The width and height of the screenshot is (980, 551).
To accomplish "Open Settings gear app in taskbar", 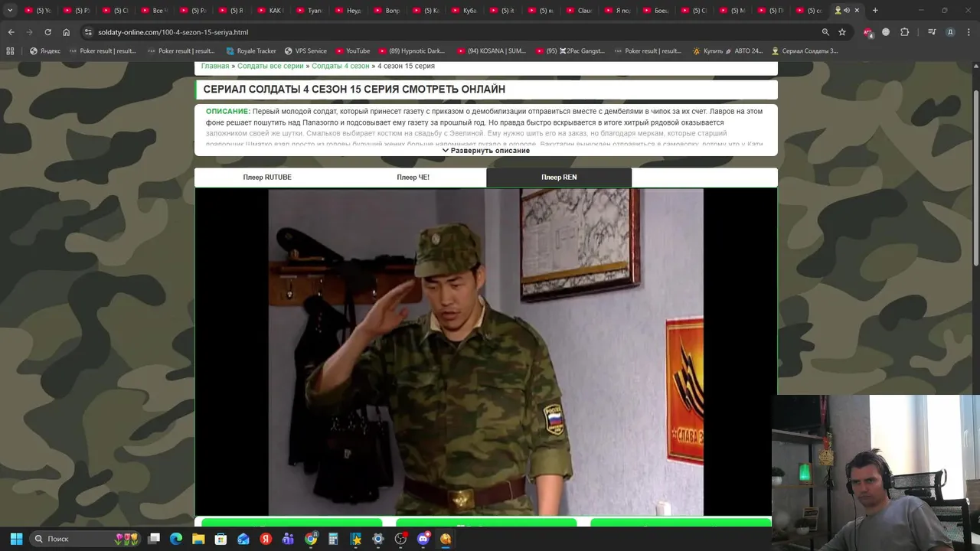I will [378, 539].
